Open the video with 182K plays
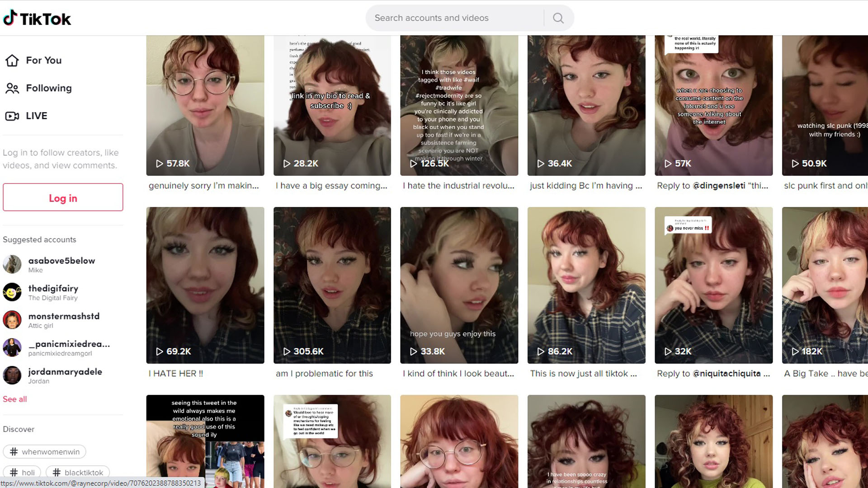Image resolution: width=868 pixels, height=488 pixels. [825, 285]
